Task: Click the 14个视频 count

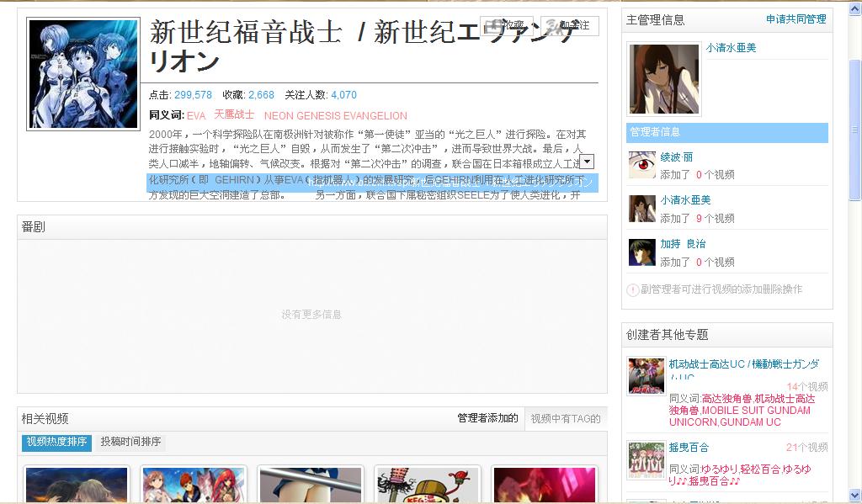Action: coord(807,387)
